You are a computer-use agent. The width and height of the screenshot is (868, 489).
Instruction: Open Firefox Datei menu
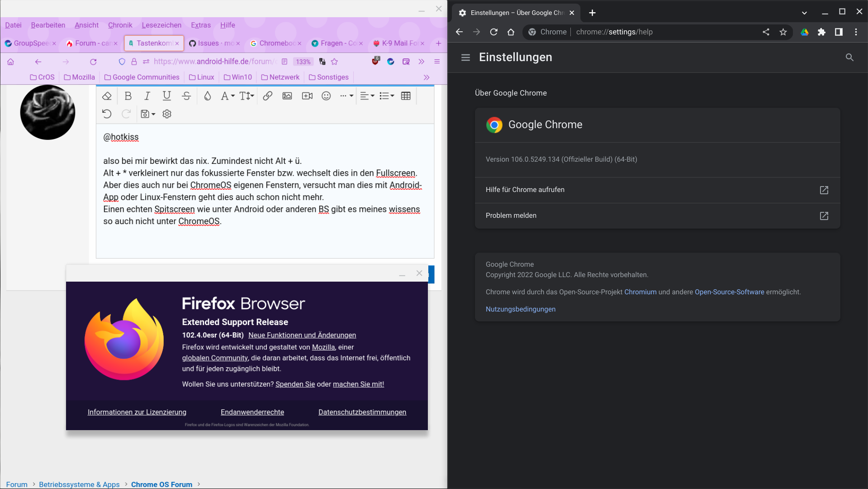point(13,25)
